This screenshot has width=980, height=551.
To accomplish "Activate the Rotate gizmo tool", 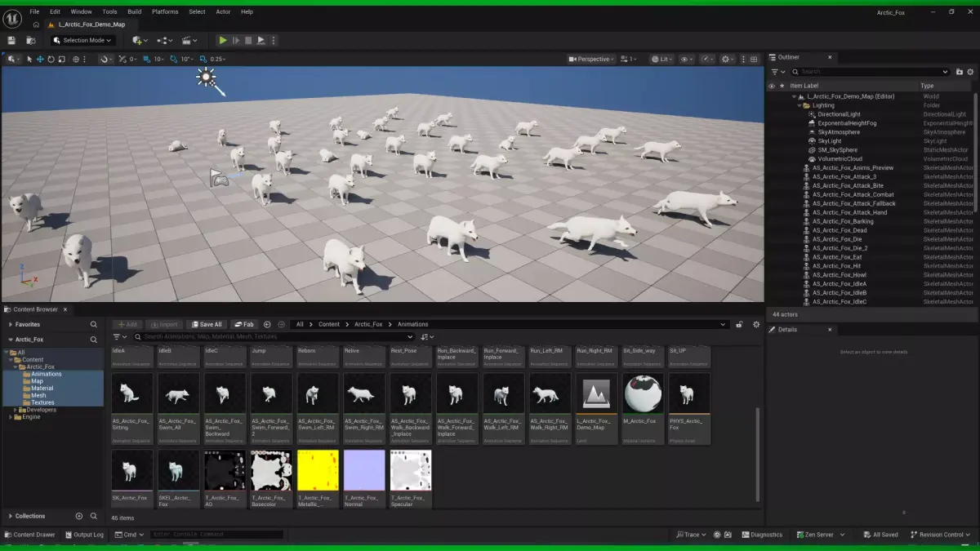I will point(51,59).
